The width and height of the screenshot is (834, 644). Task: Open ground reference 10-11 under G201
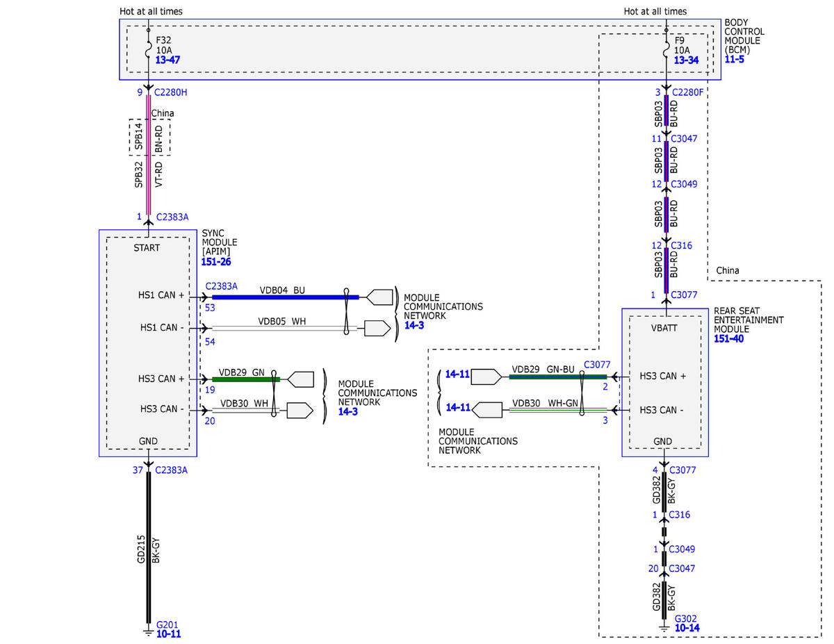pyautogui.click(x=169, y=634)
